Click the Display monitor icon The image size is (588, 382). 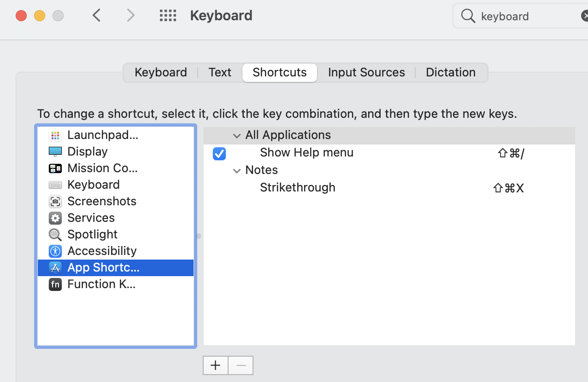coord(55,151)
